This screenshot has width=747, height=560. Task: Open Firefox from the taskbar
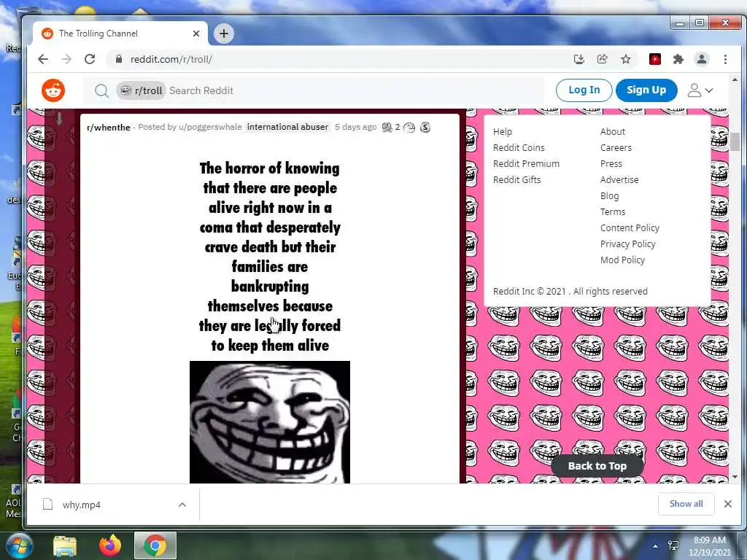(110, 545)
